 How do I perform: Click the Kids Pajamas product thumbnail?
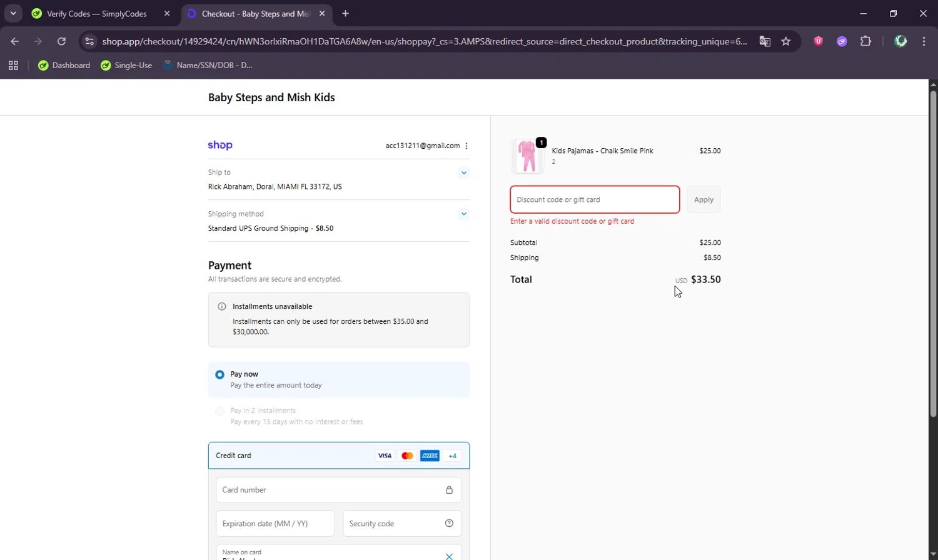[527, 156]
